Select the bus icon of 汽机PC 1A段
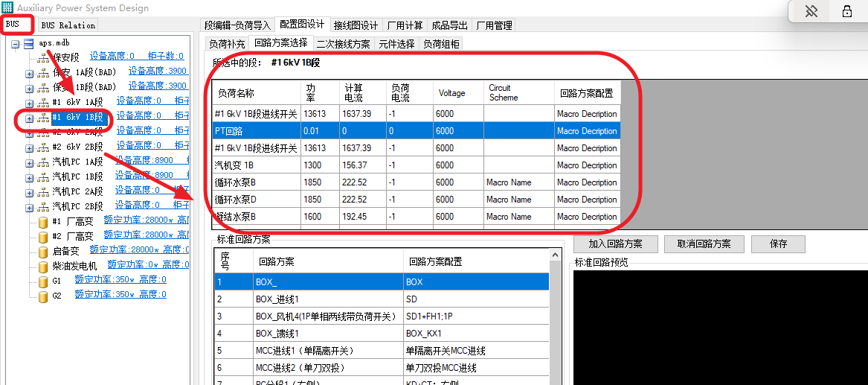The image size is (868, 385). point(43,162)
